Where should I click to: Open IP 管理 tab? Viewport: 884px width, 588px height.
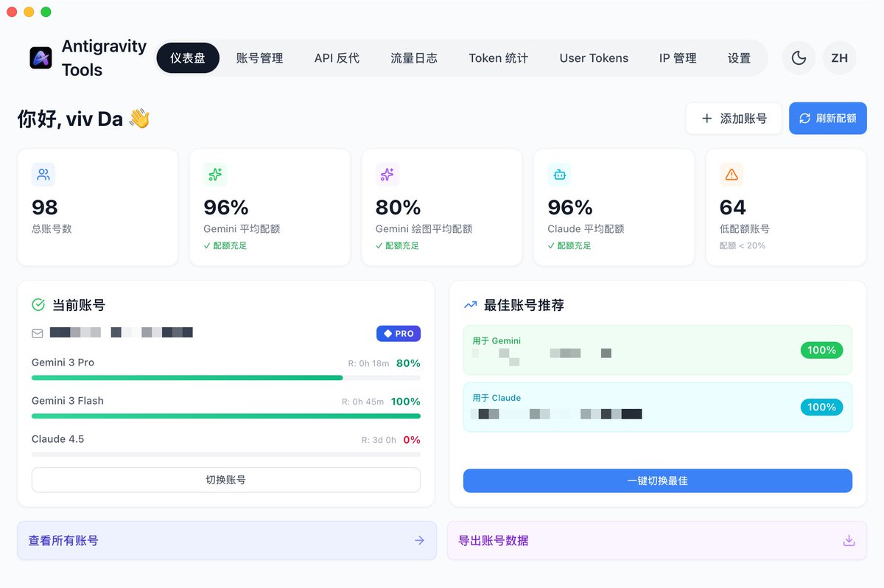tap(678, 58)
